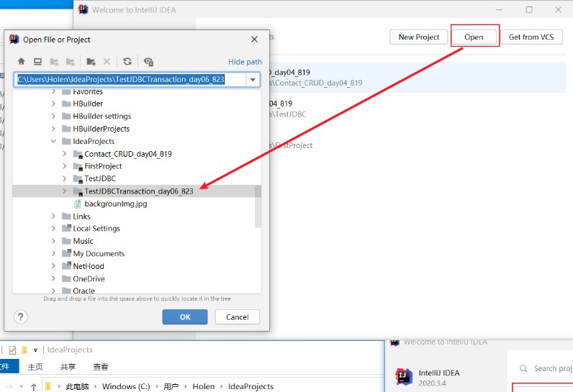Image resolution: width=573 pixels, height=392 pixels.
Task: Open recent project Contact_CRUD_day04_819 entry
Action: (x=418, y=78)
